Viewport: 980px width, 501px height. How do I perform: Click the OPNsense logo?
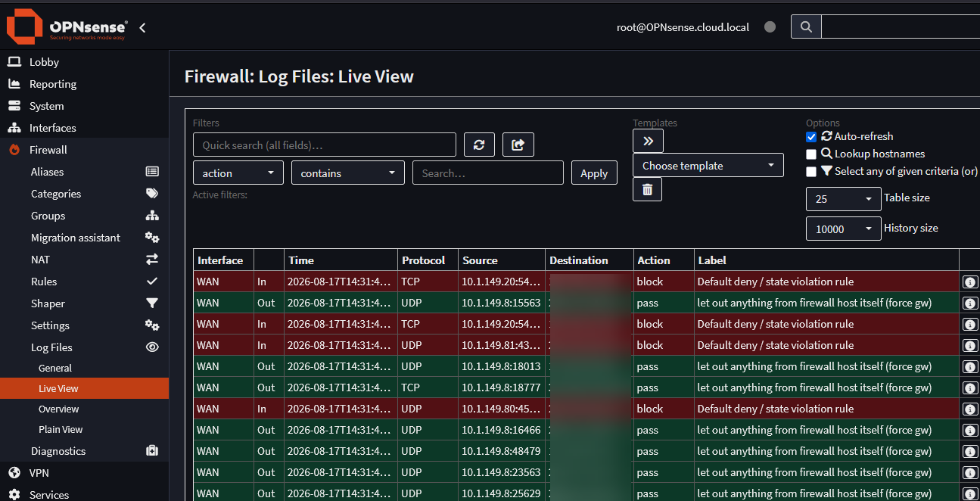pos(67,27)
